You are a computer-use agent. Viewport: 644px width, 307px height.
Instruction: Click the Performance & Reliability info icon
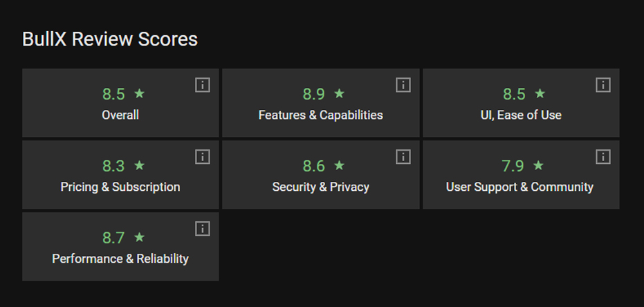tap(202, 229)
